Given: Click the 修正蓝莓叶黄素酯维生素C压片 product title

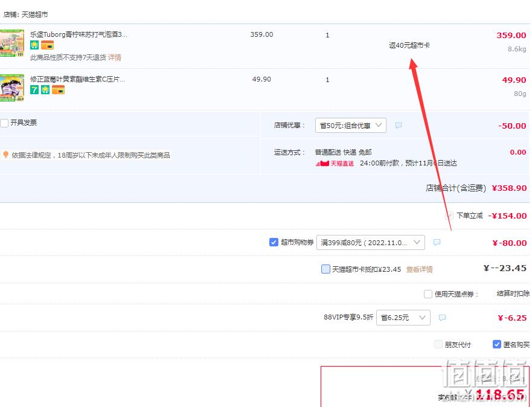Looking at the screenshot, I should [78, 79].
